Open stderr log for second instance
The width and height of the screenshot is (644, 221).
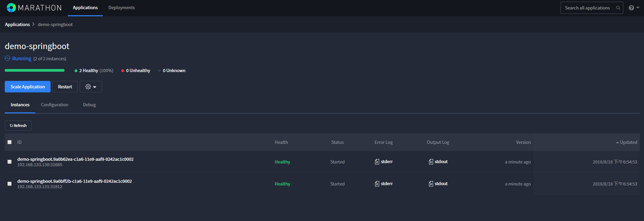tap(384, 184)
